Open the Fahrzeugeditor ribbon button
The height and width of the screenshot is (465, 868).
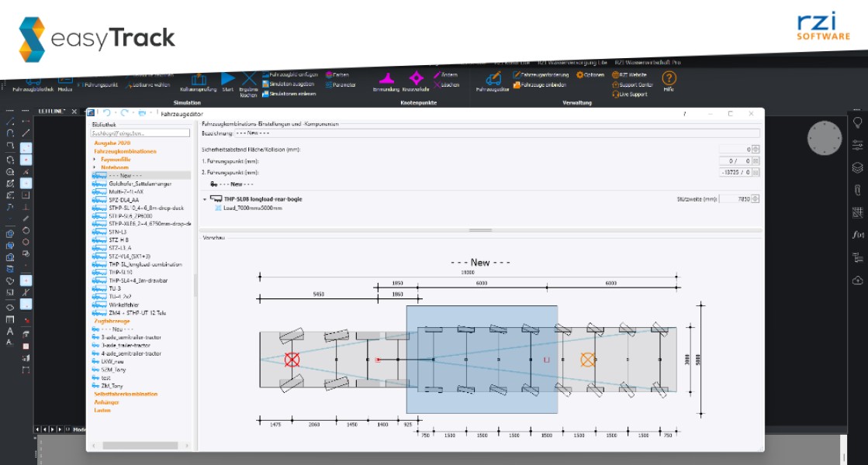click(x=492, y=82)
